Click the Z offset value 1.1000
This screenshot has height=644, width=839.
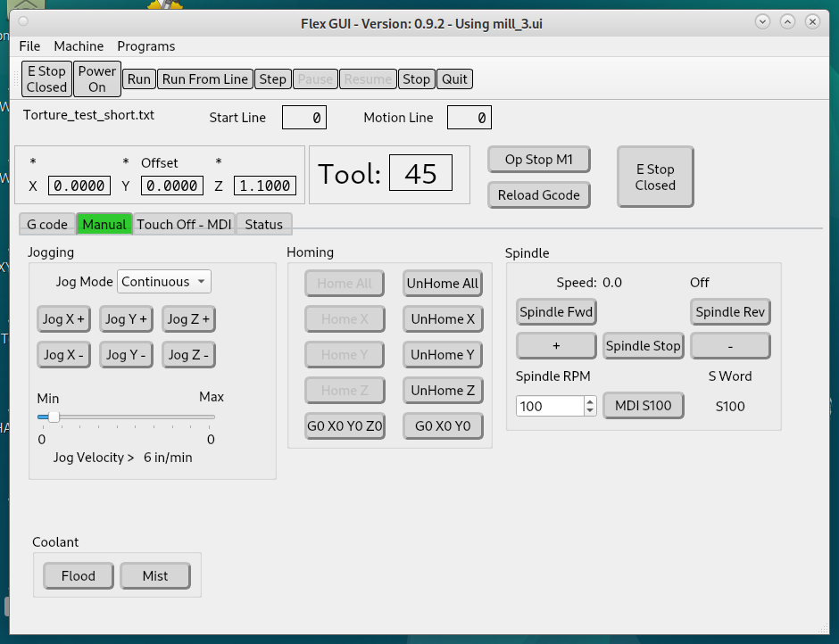pyautogui.click(x=265, y=186)
